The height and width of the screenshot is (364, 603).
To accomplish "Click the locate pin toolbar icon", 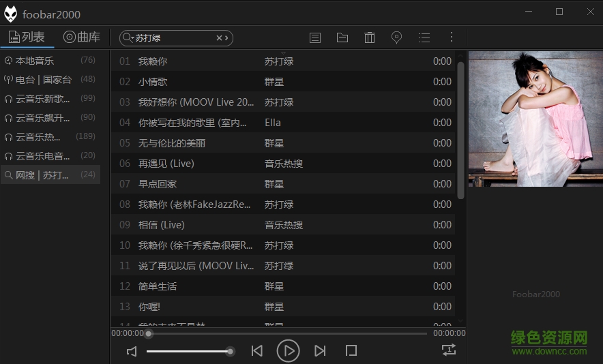I will tap(396, 37).
